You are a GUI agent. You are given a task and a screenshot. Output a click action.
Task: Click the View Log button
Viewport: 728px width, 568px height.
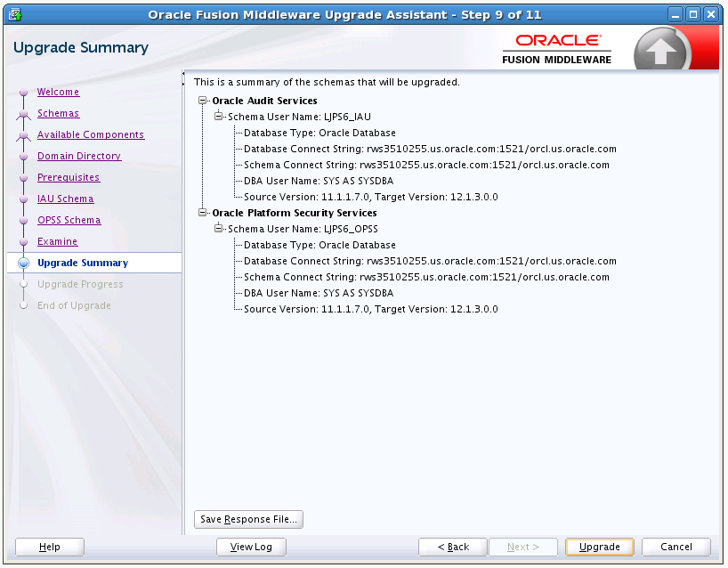pos(251,548)
